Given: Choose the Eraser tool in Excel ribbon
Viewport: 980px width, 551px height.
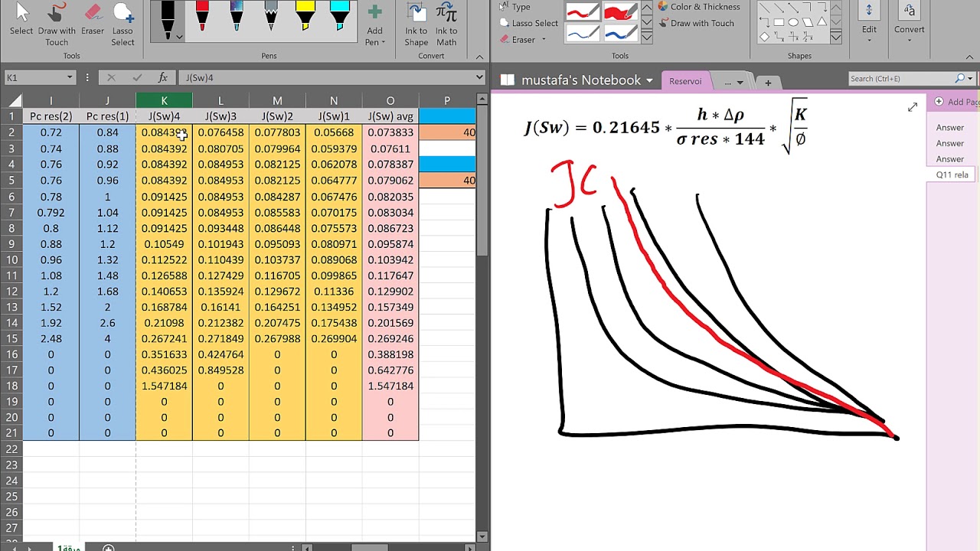Looking at the screenshot, I should [93, 21].
